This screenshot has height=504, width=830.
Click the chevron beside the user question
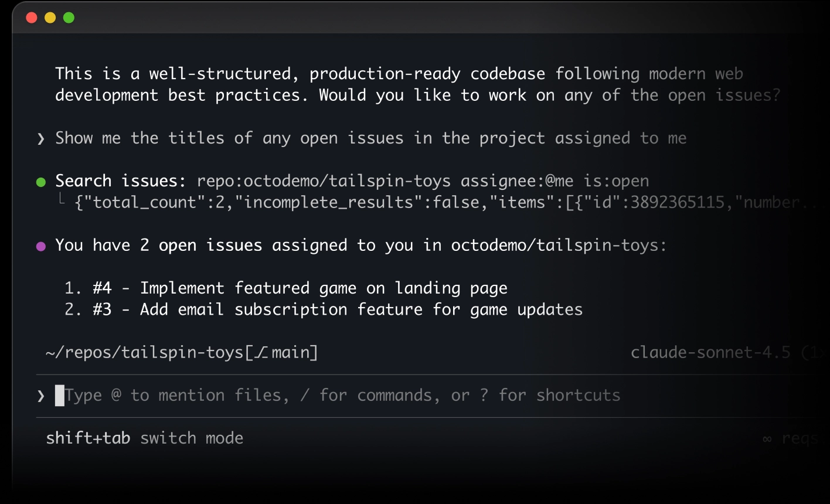(x=40, y=139)
